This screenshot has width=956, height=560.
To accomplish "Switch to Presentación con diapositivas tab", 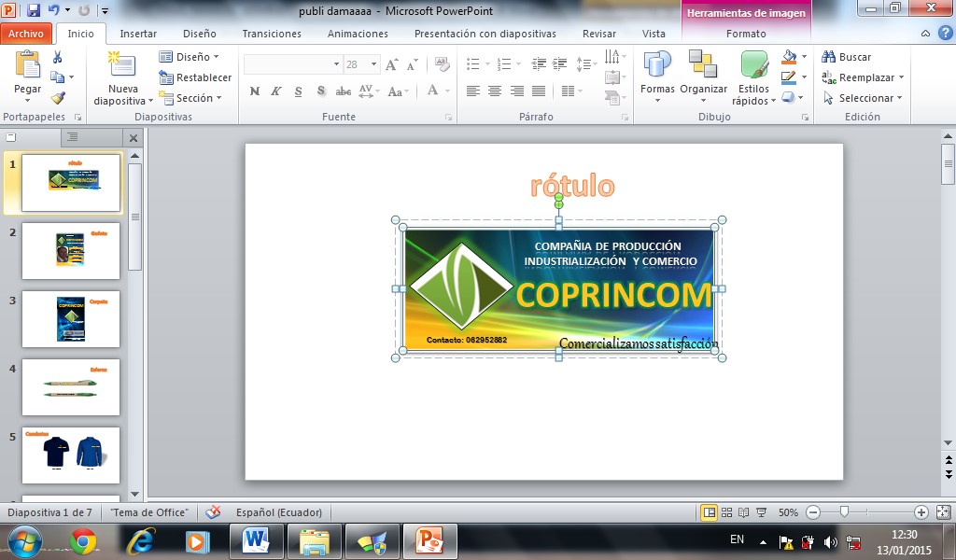I will [485, 34].
